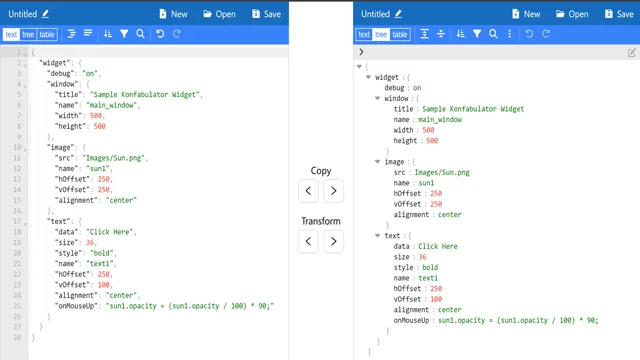The width and height of the screenshot is (640, 360).
Task: Select Click Here value in tree view
Action: 438,246
